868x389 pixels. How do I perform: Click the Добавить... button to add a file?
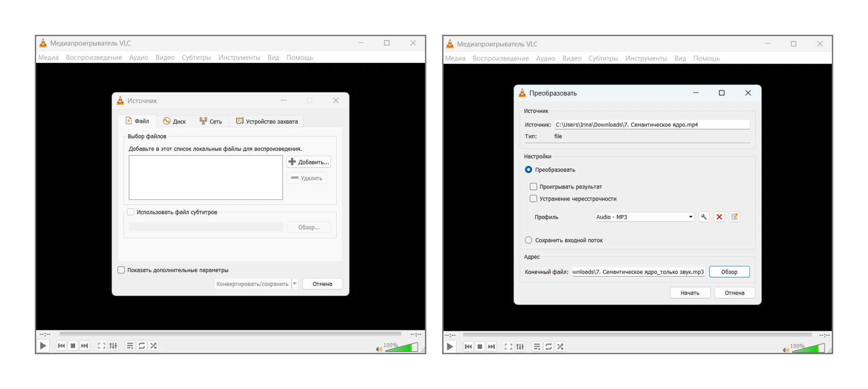click(309, 162)
